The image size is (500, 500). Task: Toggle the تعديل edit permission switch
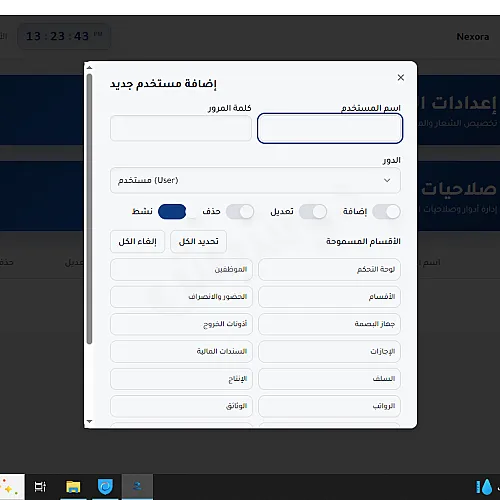[x=313, y=212]
